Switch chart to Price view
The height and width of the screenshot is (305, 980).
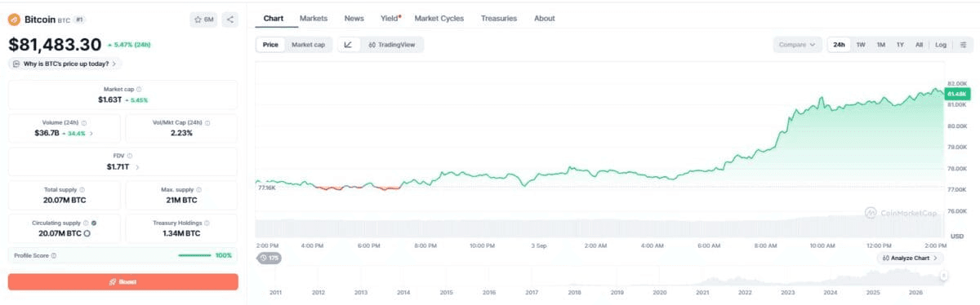(269, 45)
